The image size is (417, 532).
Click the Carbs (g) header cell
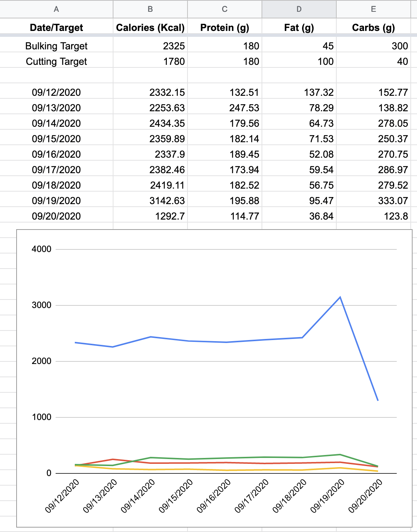tap(374, 28)
